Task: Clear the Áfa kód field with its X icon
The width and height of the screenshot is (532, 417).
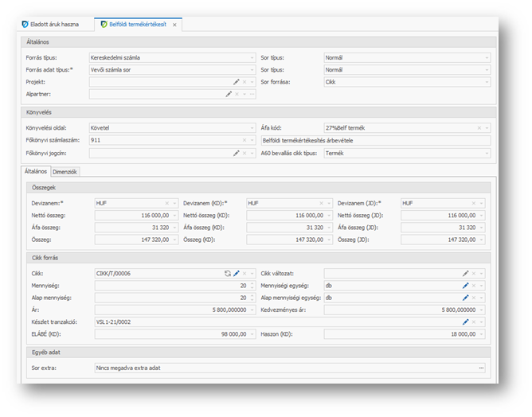Action: click(479, 128)
